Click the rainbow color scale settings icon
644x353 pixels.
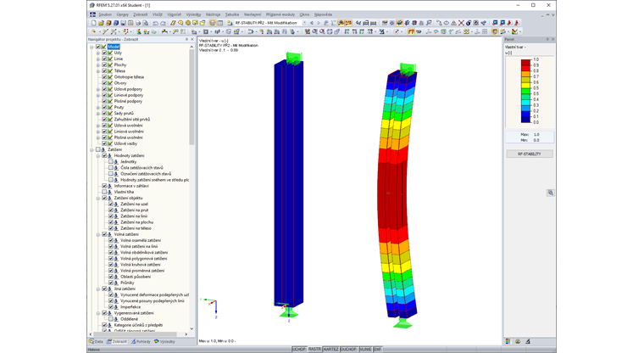pos(514,31)
